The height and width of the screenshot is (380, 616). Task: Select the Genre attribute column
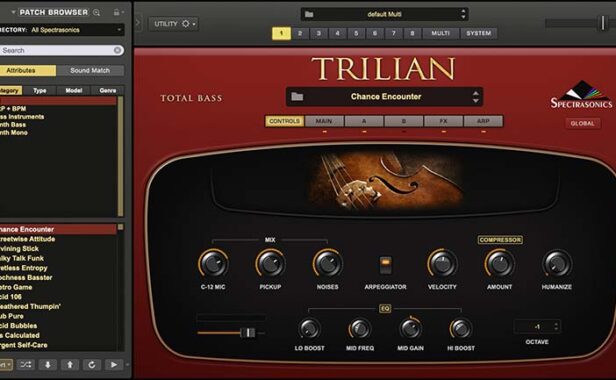[x=108, y=90]
